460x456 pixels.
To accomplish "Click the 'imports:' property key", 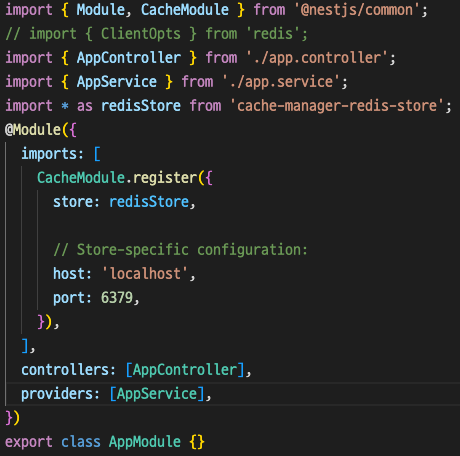I will click(x=52, y=154).
